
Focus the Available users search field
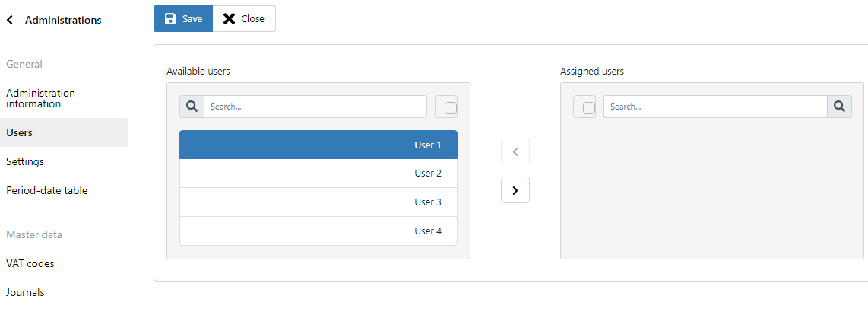pos(315,107)
